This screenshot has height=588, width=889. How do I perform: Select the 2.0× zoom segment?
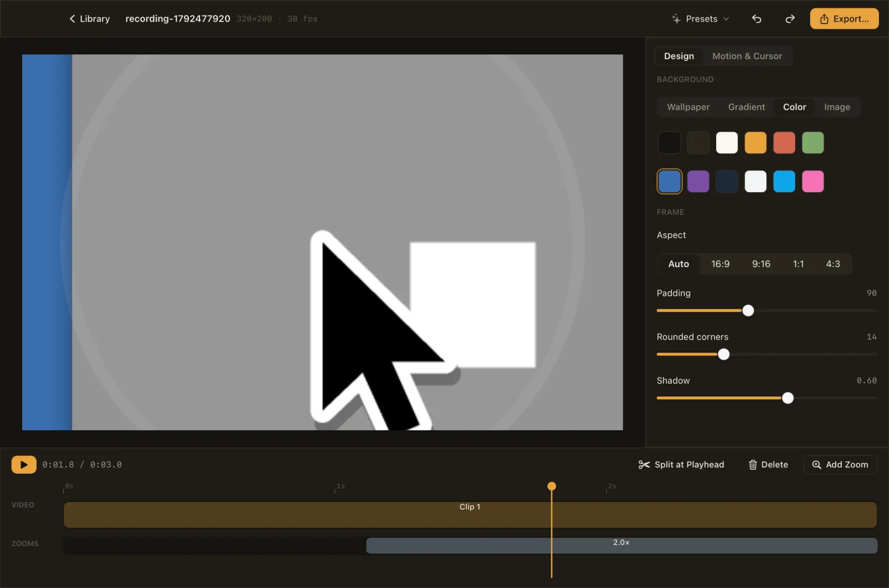click(622, 545)
